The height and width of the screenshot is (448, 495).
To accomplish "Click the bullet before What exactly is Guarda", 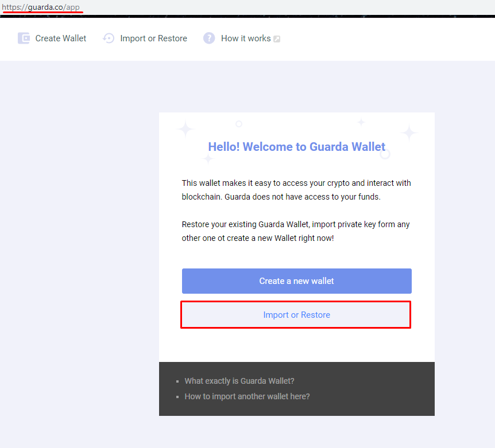I will click(x=177, y=381).
